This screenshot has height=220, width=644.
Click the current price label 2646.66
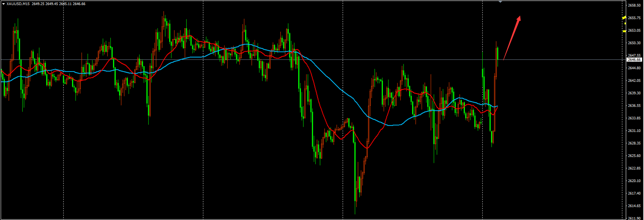point(634,60)
